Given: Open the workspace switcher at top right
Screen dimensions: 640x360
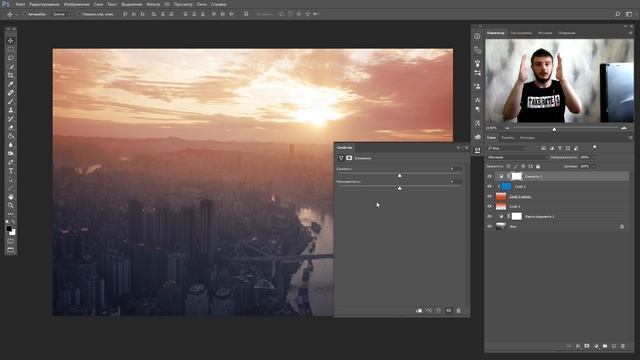Looking at the screenshot, I should 629,14.
